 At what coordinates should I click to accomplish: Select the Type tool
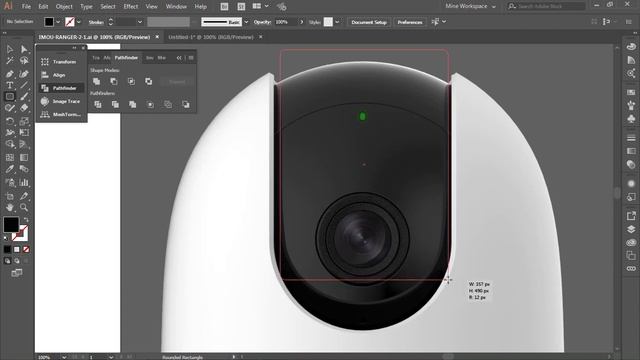[10, 85]
